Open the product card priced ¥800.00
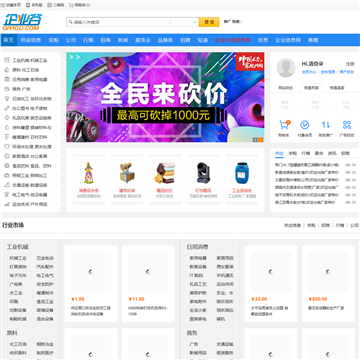This screenshot has width=360, height=360. tap(328, 284)
